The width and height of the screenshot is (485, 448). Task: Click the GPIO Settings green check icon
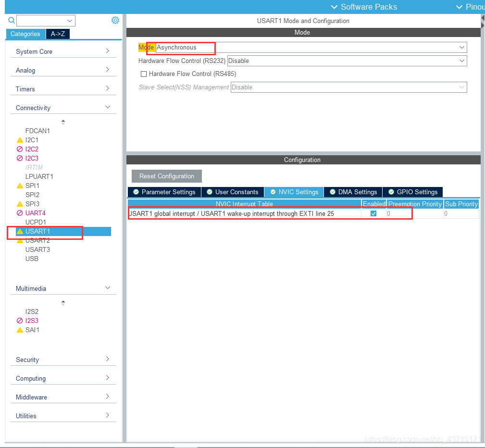[x=391, y=192]
